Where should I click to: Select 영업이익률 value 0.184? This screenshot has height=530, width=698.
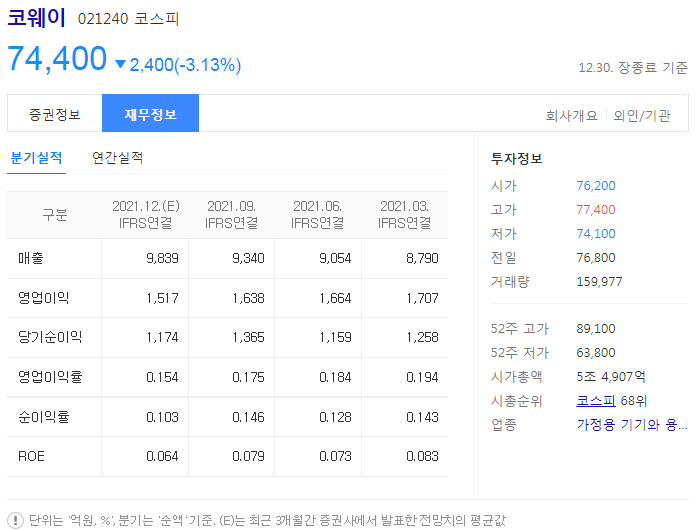point(335,377)
